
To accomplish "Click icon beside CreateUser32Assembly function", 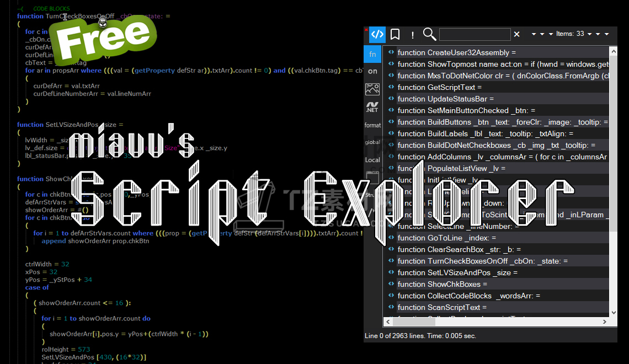I will [x=391, y=52].
